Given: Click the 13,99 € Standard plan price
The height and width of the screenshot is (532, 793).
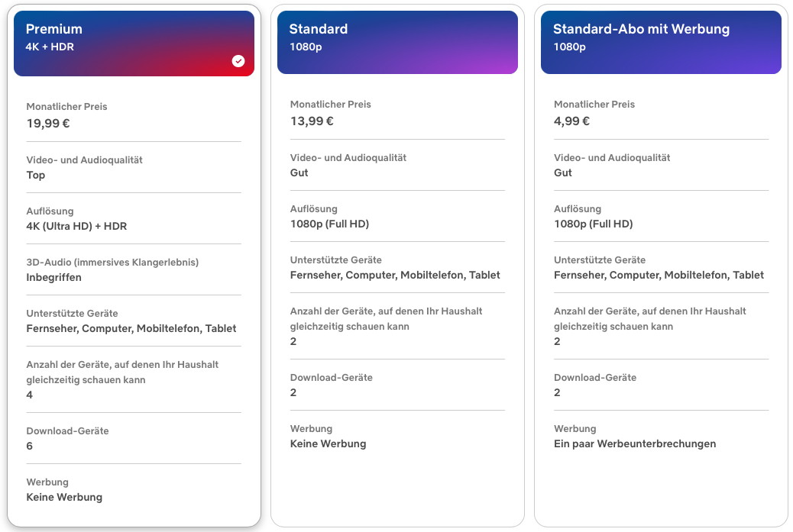Looking at the screenshot, I should [312, 121].
